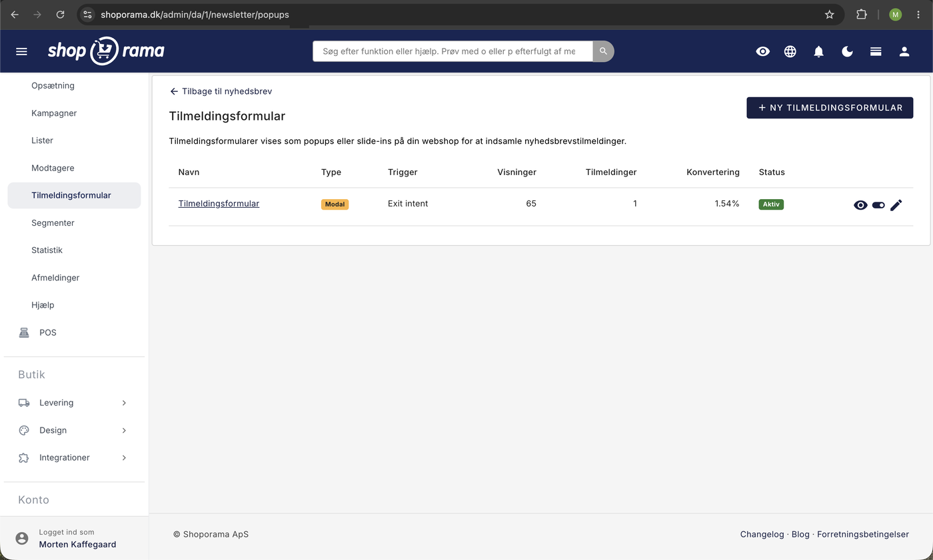Click the POS register icon
933x560 pixels.
pos(24,332)
